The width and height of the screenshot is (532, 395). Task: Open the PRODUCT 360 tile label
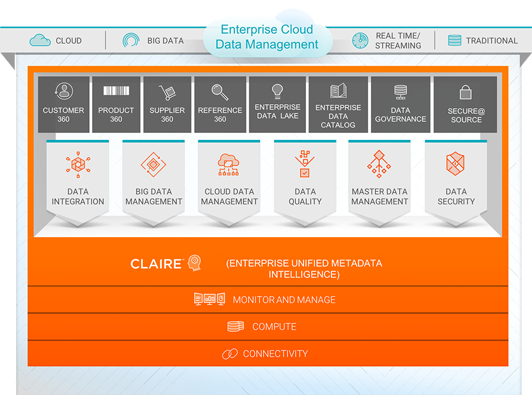pos(116,115)
